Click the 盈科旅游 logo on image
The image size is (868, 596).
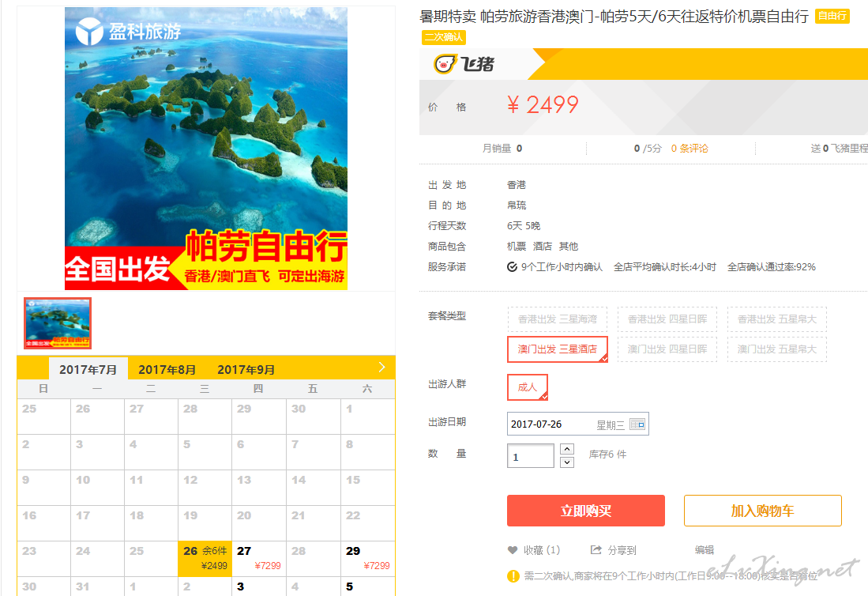click(x=129, y=31)
